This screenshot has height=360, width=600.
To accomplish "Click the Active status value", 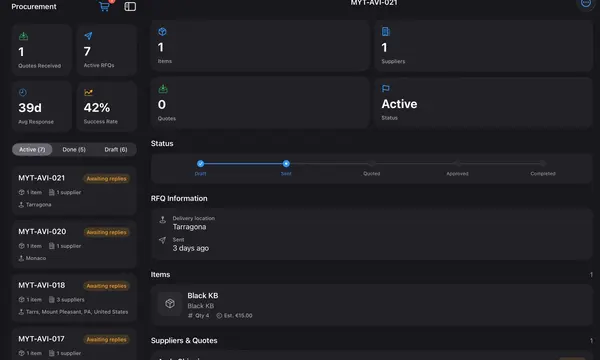I will (x=399, y=104).
